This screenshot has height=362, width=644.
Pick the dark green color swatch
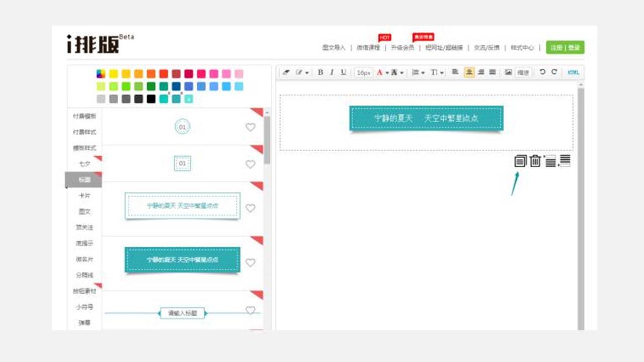coord(151,86)
